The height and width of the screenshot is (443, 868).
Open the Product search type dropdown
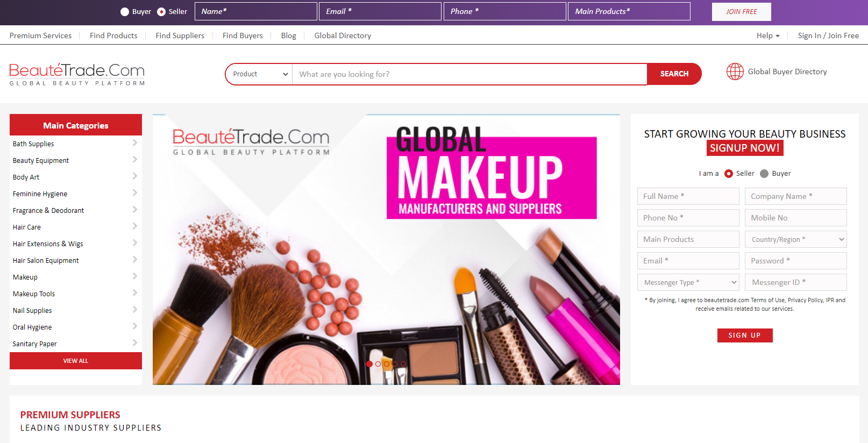pos(260,74)
